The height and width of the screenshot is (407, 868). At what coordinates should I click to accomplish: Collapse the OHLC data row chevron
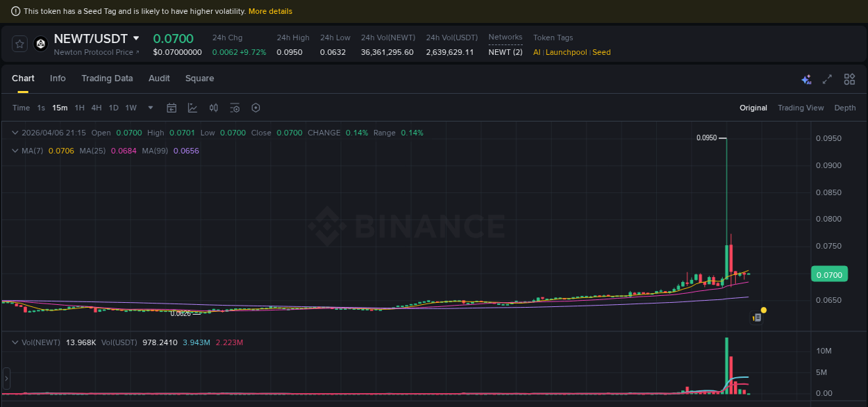[15, 133]
